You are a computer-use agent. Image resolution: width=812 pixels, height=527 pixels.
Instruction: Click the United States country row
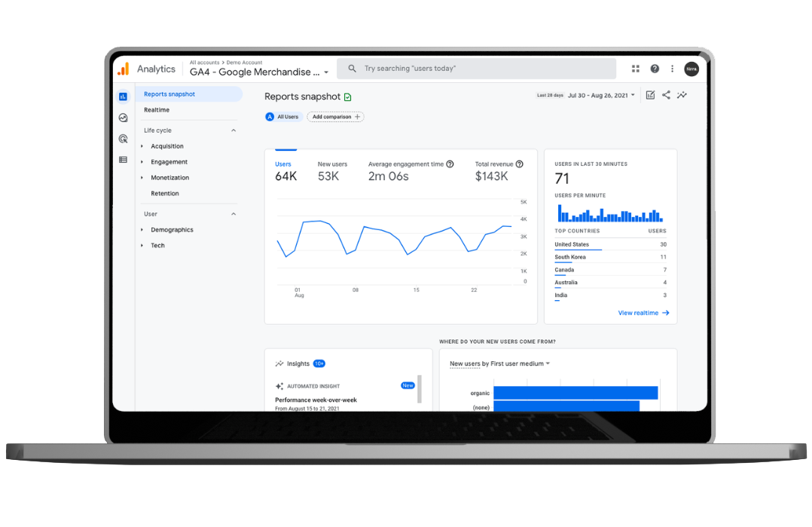611,244
